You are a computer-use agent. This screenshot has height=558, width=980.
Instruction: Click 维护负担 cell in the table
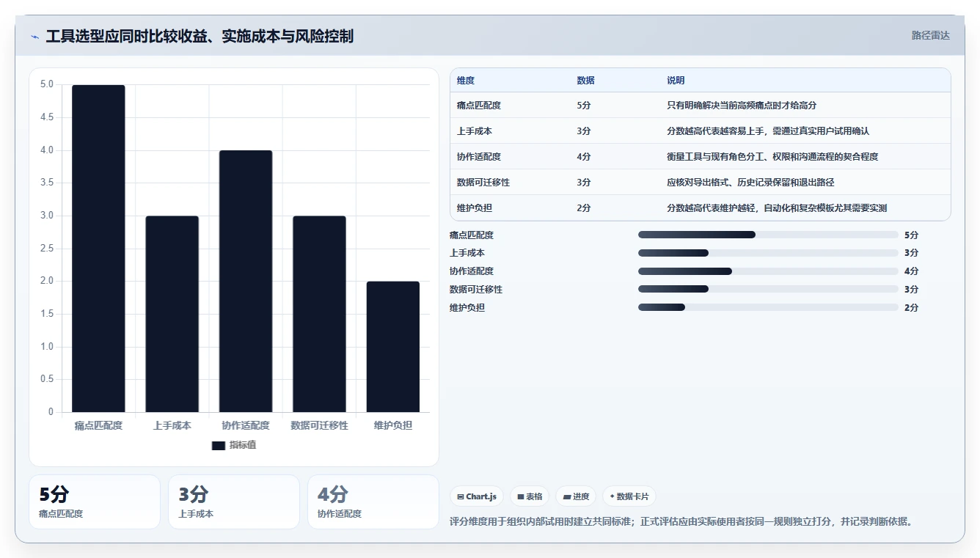pos(475,208)
